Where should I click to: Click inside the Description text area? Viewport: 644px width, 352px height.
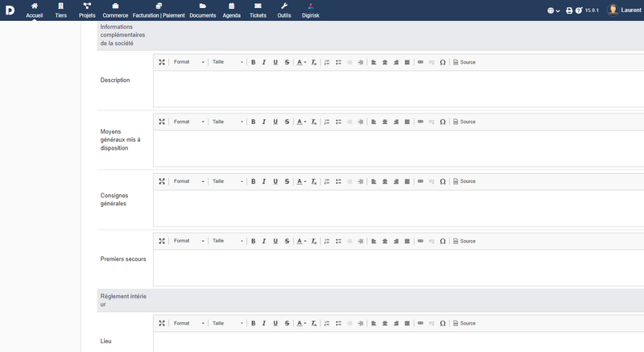(398, 89)
